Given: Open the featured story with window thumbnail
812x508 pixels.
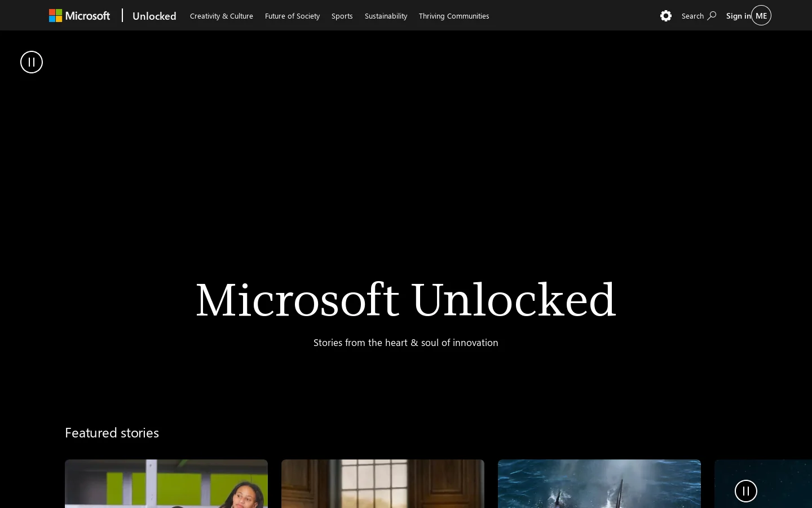Looking at the screenshot, I should point(383,484).
